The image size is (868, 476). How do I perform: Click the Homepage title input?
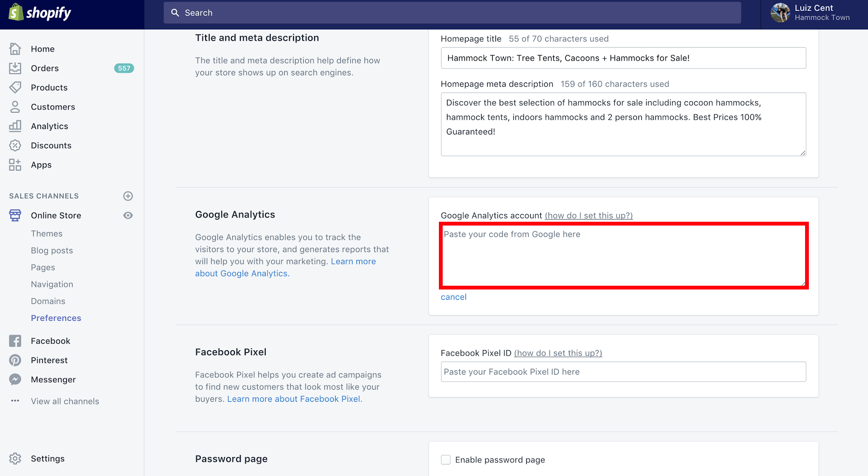(623, 58)
